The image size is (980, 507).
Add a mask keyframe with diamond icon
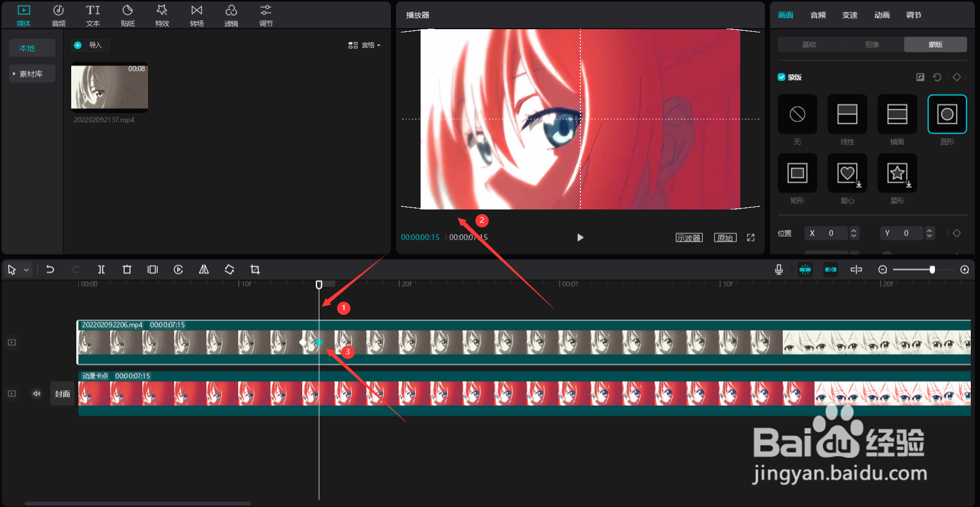[956, 77]
